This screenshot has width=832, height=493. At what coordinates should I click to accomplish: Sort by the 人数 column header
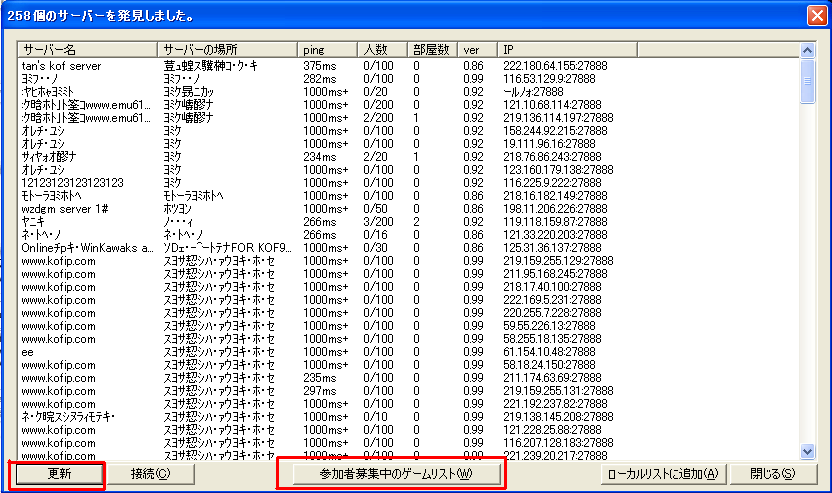pos(382,49)
